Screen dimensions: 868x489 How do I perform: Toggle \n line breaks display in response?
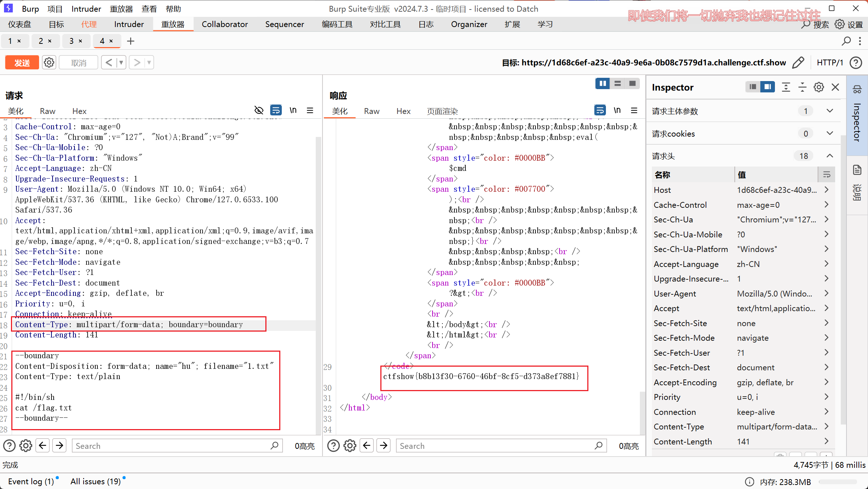click(617, 110)
